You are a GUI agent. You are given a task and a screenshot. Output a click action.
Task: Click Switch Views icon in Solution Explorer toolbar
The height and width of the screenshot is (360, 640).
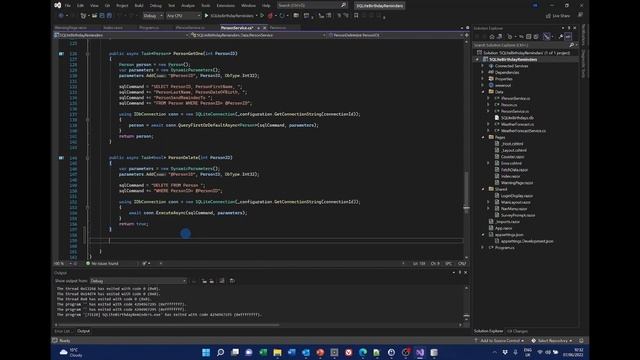point(499,37)
